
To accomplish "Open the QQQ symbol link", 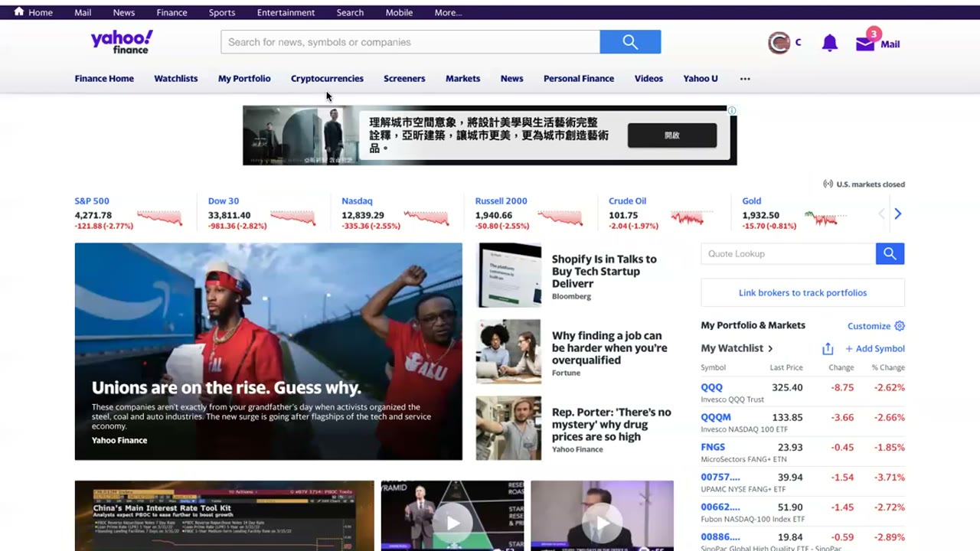I will tap(711, 387).
